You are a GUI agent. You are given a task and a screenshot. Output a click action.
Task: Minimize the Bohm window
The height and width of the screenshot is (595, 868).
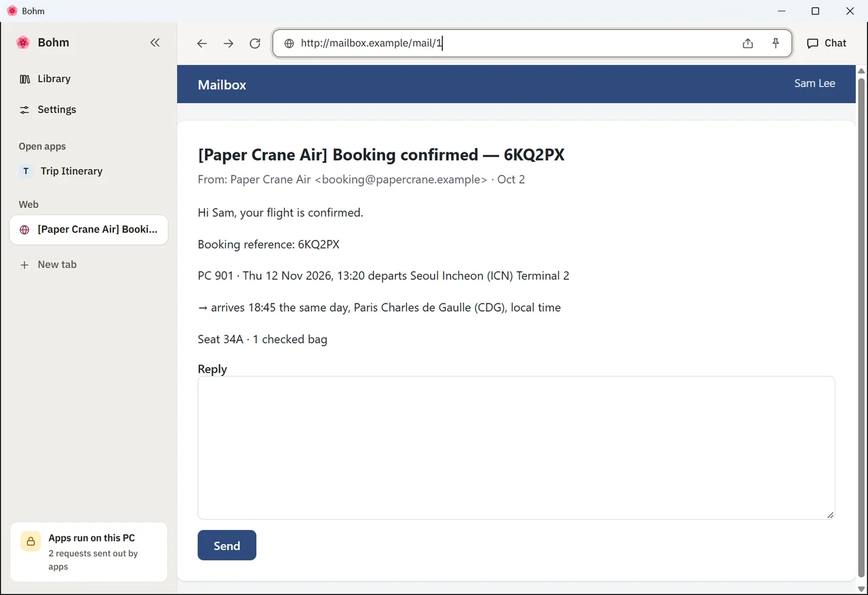click(782, 11)
